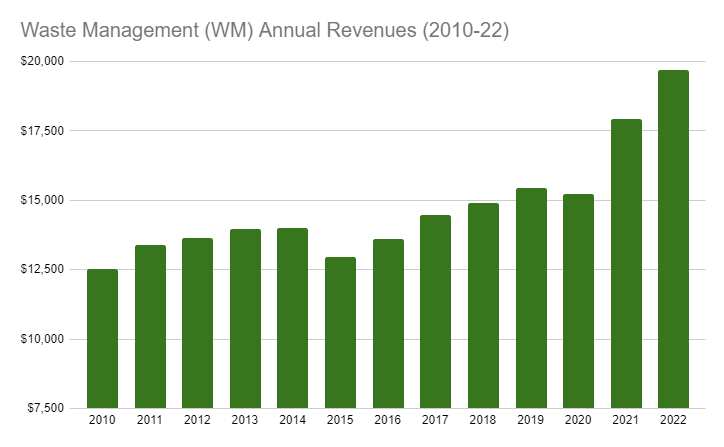Screen dimensions: 724x447
Task: Select the 2010 revenue bar
Action: pos(103,338)
